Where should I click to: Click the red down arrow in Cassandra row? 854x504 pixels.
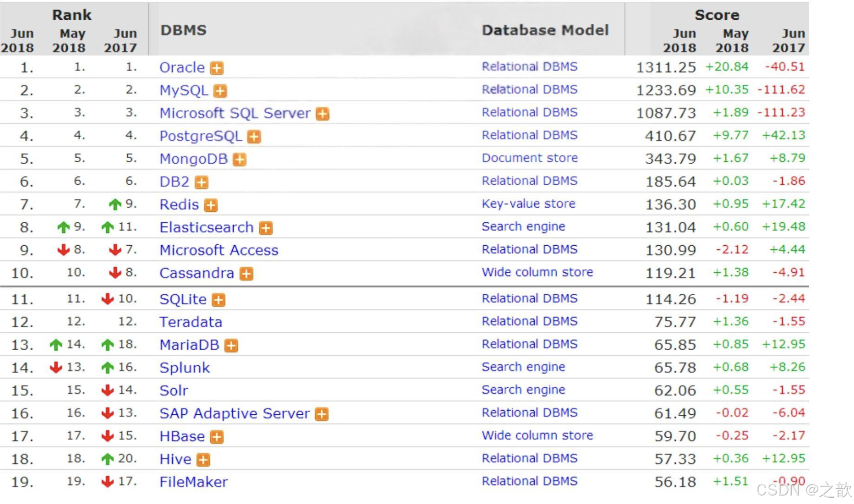click(115, 273)
